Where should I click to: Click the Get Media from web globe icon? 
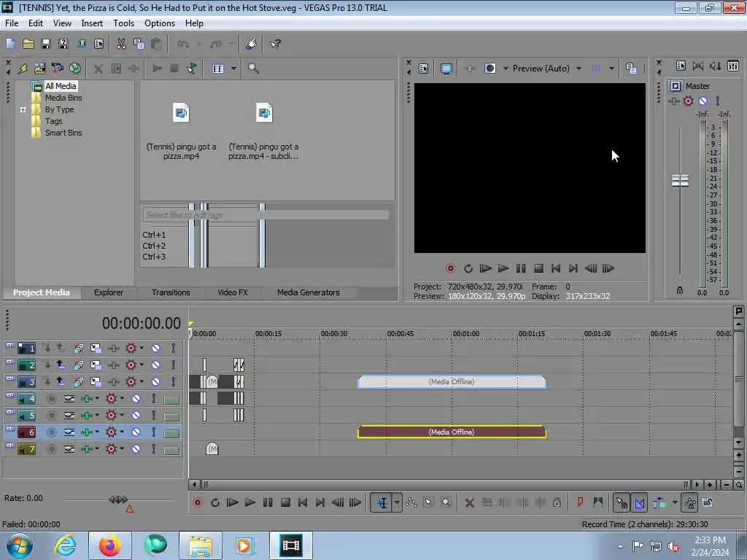(x=75, y=69)
